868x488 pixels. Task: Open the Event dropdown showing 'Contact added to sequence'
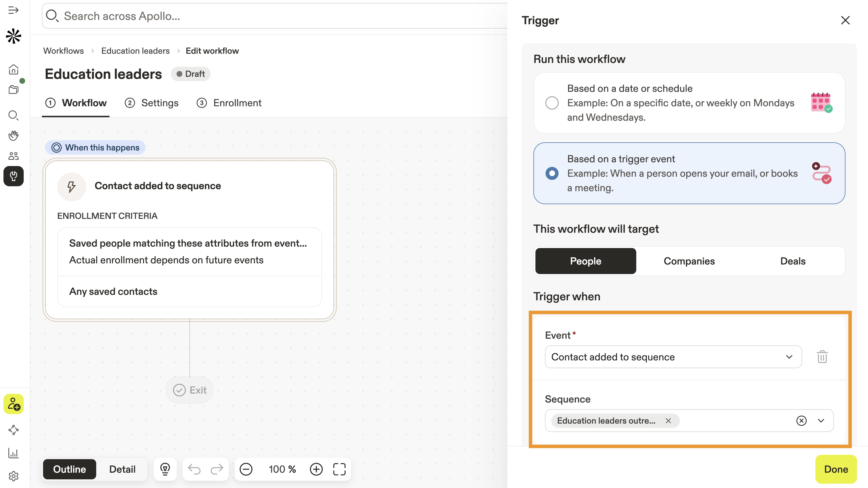pyautogui.click(x=673, y=357)
